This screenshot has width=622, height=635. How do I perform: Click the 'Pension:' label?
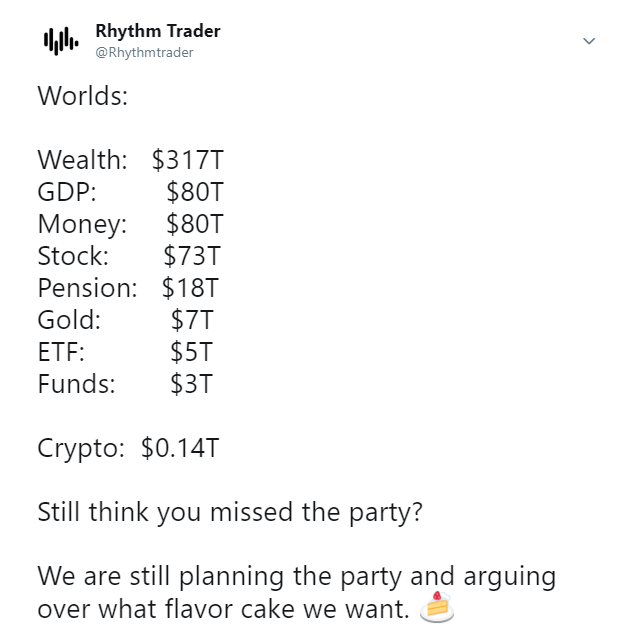click(87, 288)
